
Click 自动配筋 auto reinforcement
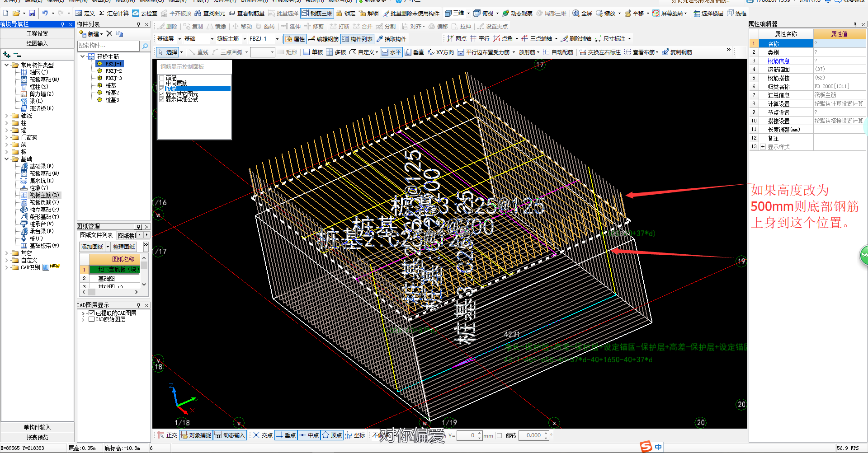558,52
